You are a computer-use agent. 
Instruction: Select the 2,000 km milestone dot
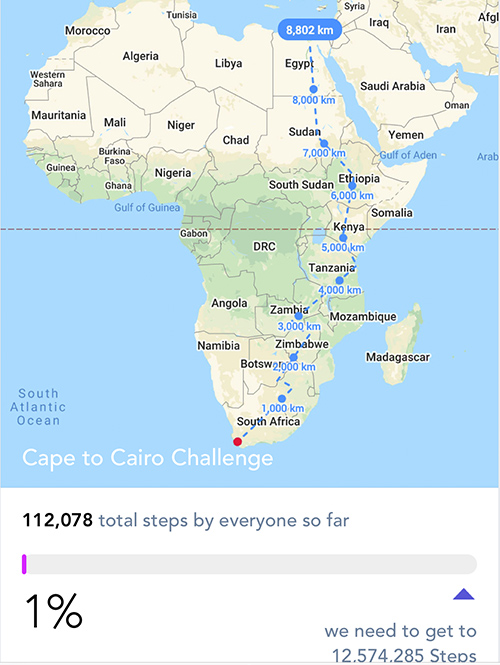click(x=293, y=357)
